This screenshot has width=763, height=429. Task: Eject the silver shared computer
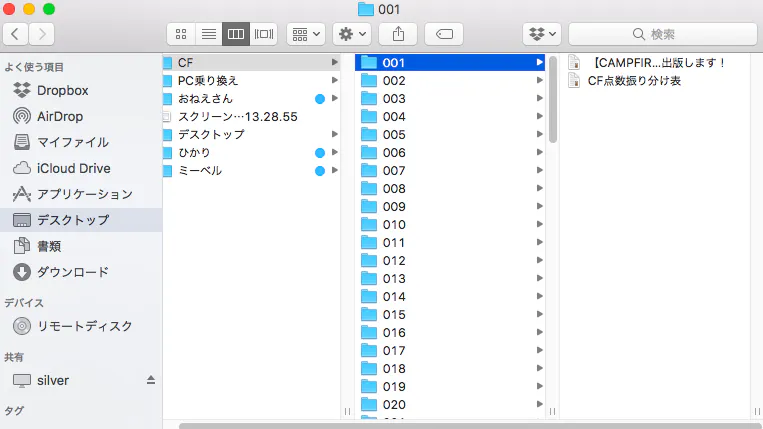coord(151,380)
